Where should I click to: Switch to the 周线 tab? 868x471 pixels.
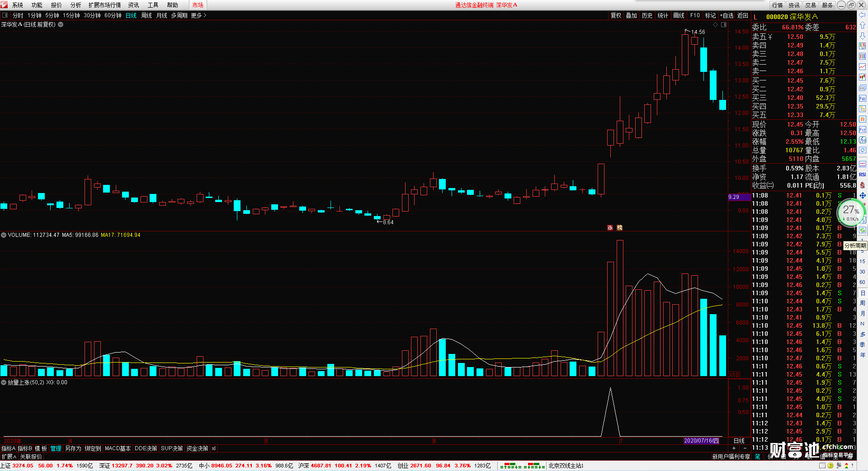pos(146,15)
